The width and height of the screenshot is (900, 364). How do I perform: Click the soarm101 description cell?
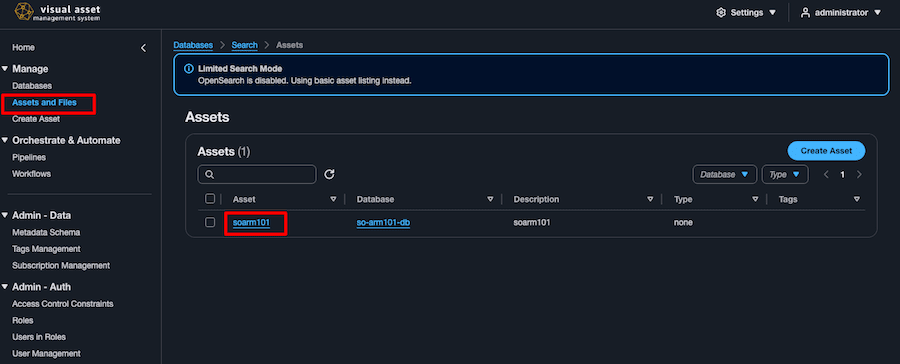click(532, 223)
